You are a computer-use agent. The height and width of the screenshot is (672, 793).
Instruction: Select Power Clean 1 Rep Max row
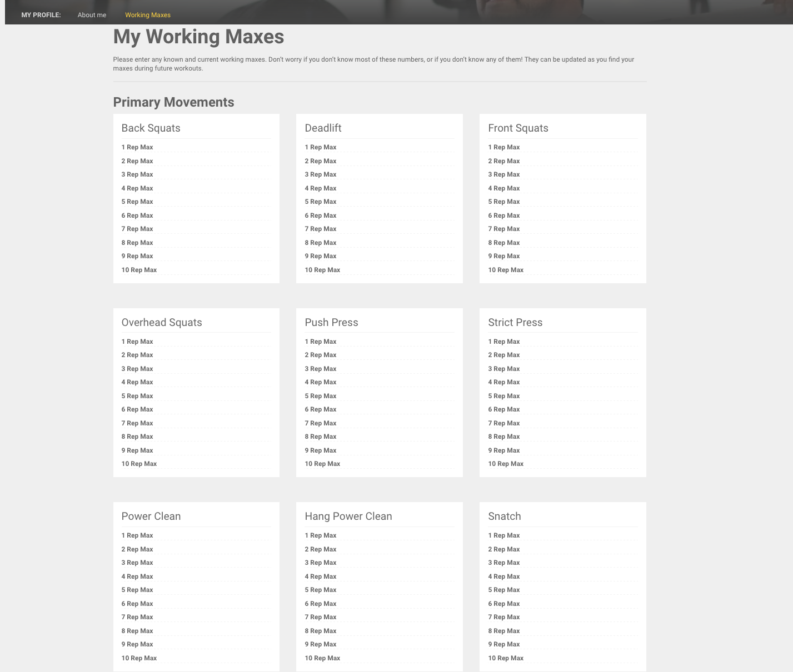(x=196, y=535)
